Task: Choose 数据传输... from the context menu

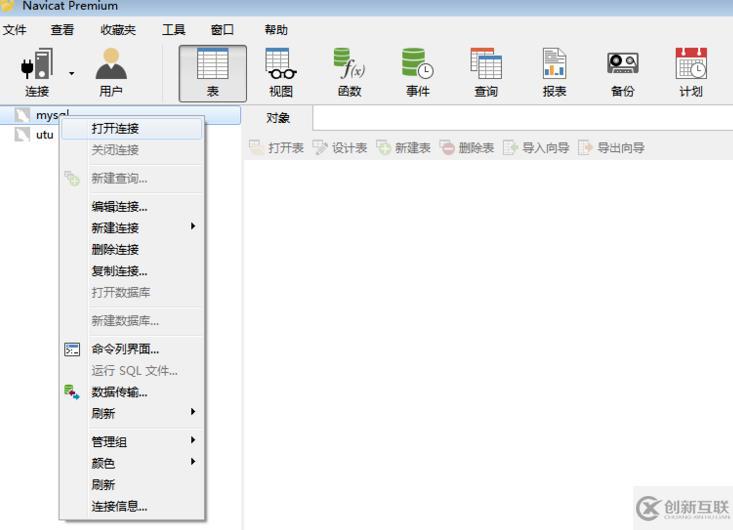Action: (132, 392)
